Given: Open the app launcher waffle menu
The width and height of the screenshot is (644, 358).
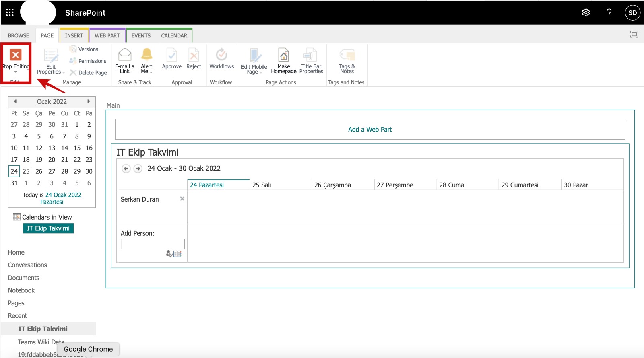Looking at the screenshot, I should pos(10,13).
